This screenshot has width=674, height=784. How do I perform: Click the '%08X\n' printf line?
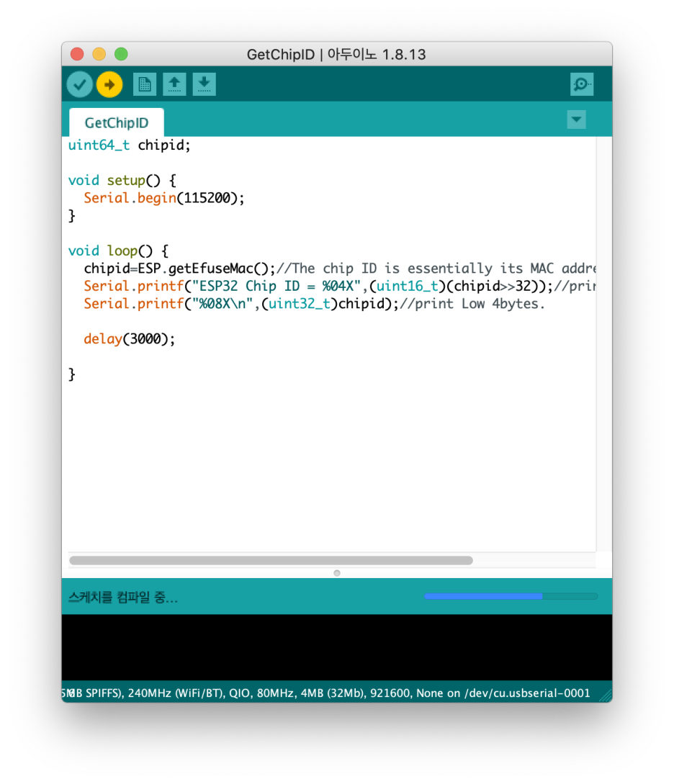[314, 304]
